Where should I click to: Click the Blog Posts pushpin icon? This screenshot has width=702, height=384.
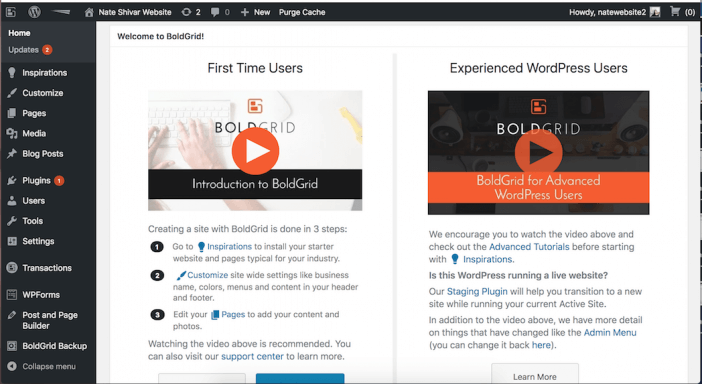[12, 154]
